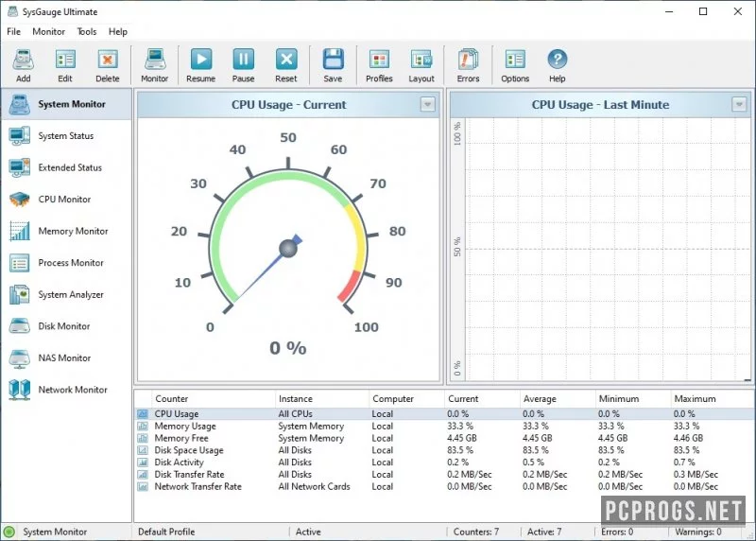Select the Network Transfer Rate counter row
This screenshot has height=541, width=756.
[x=444, y=486]
